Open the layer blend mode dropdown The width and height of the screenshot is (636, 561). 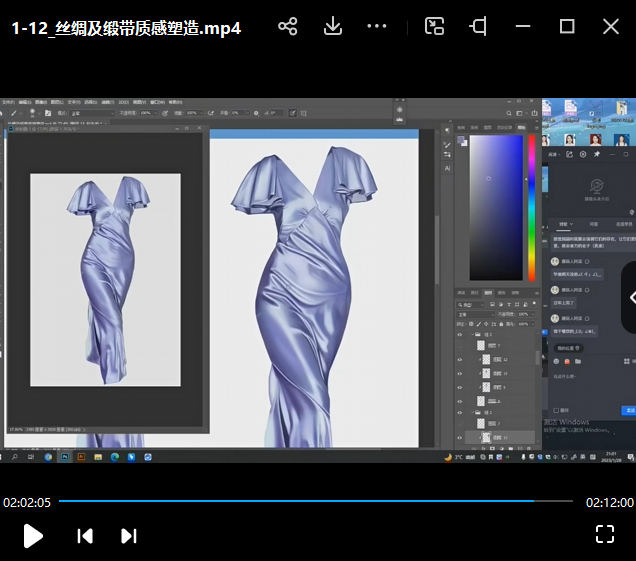[475, 313]
